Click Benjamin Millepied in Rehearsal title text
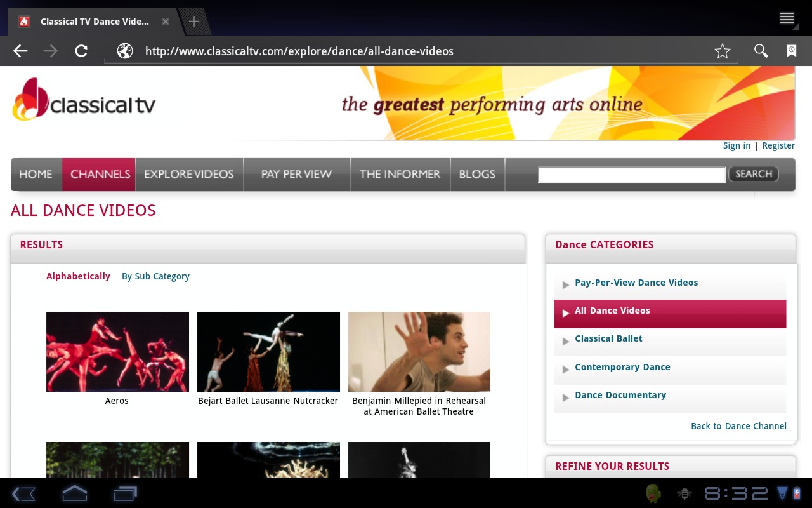The height and width of the screenshot is (508, 812). coord(419,406)
